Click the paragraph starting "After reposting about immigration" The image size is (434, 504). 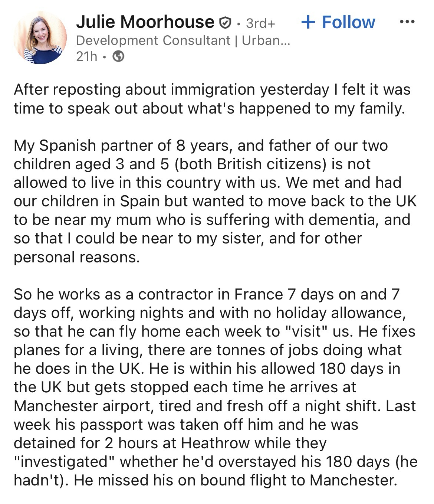point(212,99)
